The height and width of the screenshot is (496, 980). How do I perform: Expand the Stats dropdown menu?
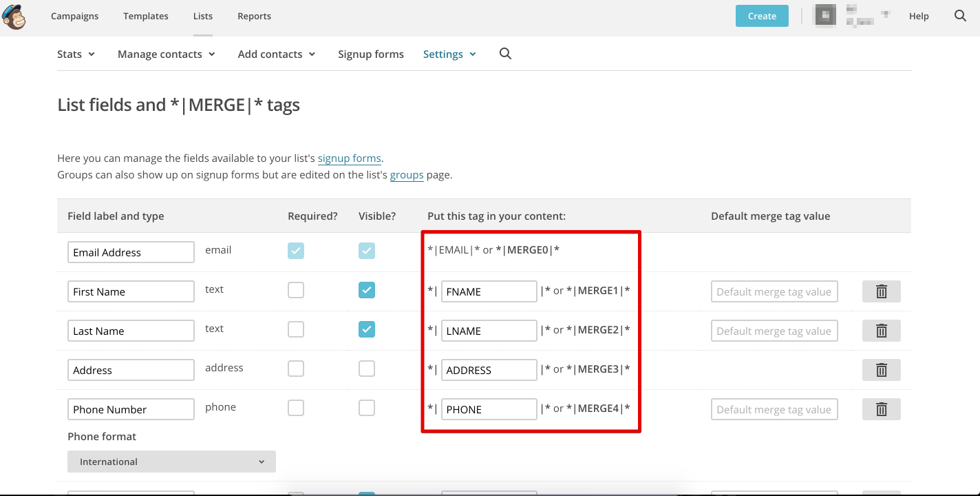pyautogui.click(x=76, y=54)
